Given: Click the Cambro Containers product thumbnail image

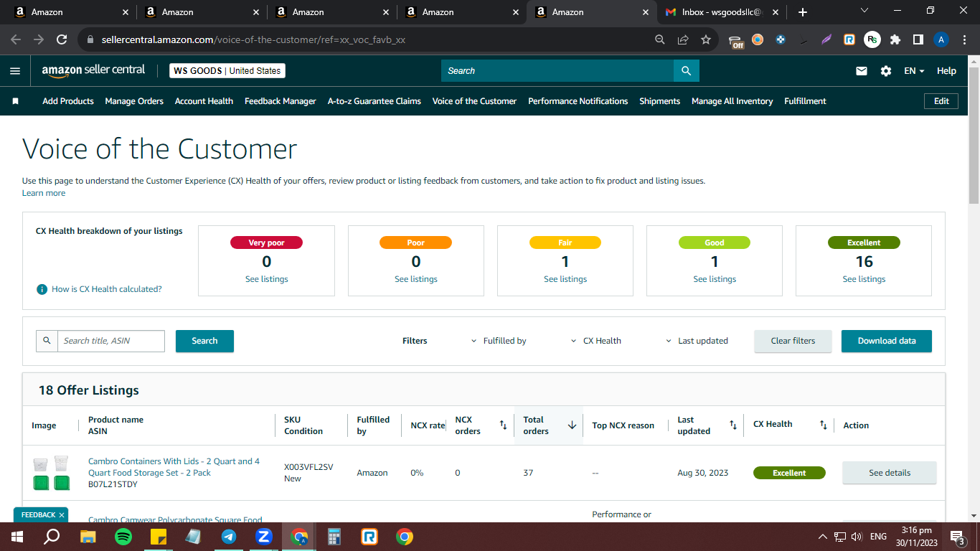Looking at the screenshot, I should 51,473.
